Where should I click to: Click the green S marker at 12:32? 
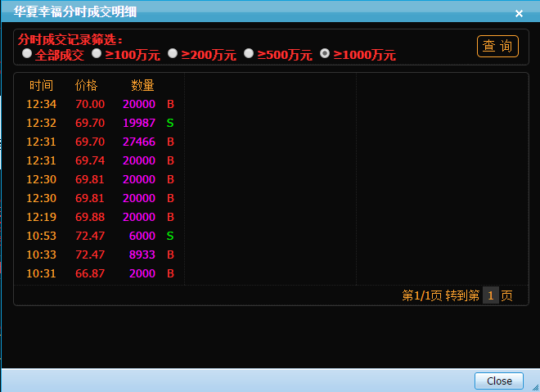tap(170, 123)
